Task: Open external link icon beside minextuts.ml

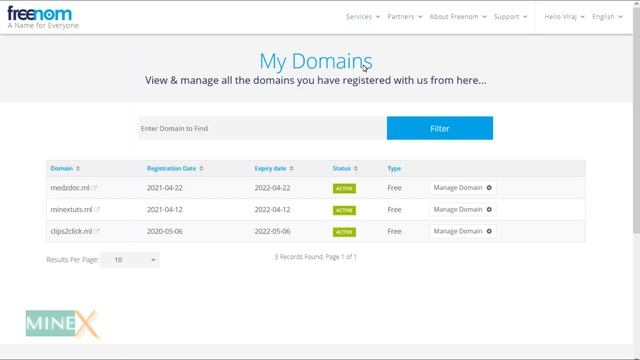Action: tap(97, 210)
